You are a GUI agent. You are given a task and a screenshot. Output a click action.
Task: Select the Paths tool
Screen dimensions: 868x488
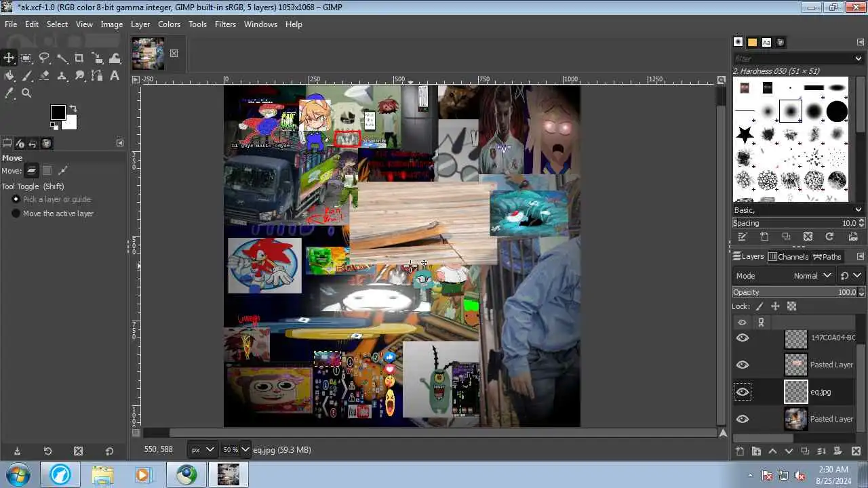point(97,76)
